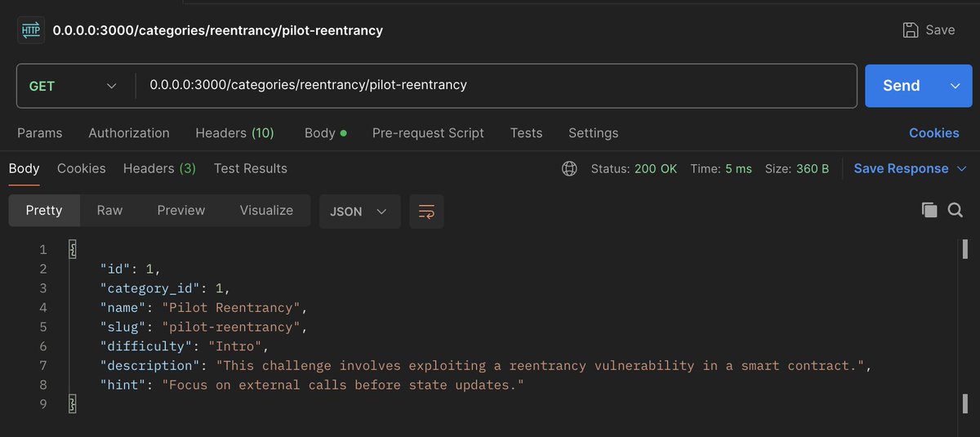Click the Save button label

click(940, 30)
